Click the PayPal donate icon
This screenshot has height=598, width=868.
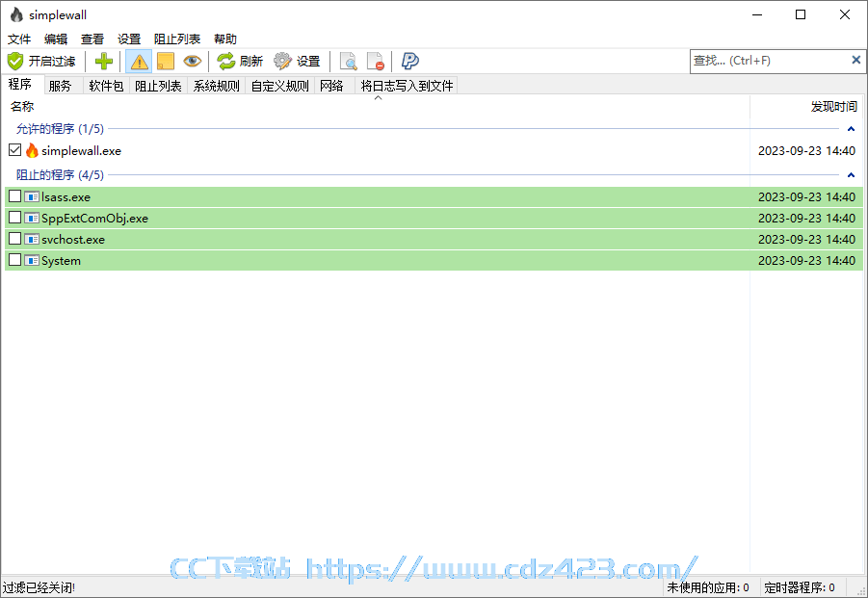click(x=410, y=61)
